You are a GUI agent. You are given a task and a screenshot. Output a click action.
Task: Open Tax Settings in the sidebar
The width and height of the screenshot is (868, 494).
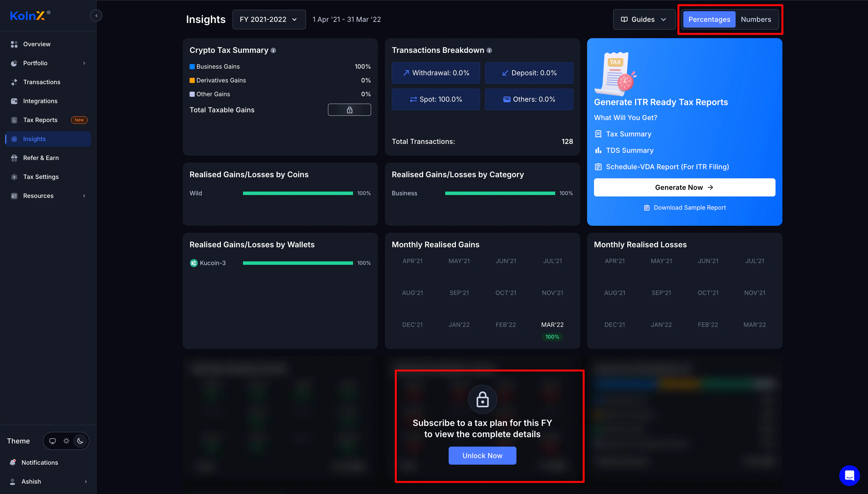pos(48,177)
